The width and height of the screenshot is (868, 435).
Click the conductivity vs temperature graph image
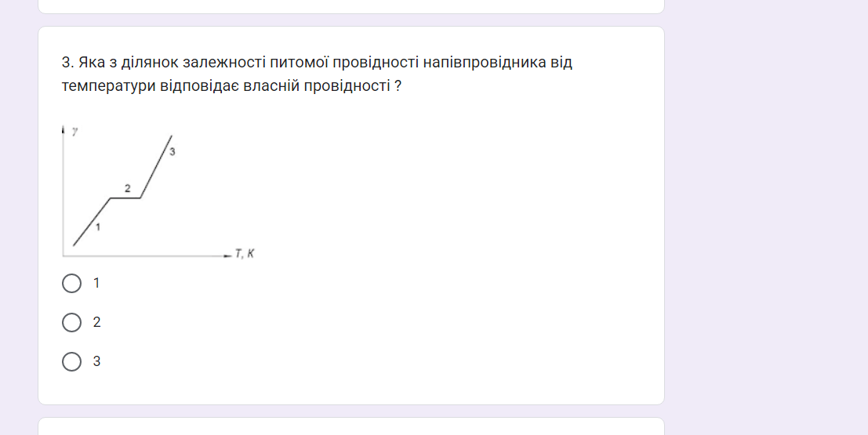(159, 192)
